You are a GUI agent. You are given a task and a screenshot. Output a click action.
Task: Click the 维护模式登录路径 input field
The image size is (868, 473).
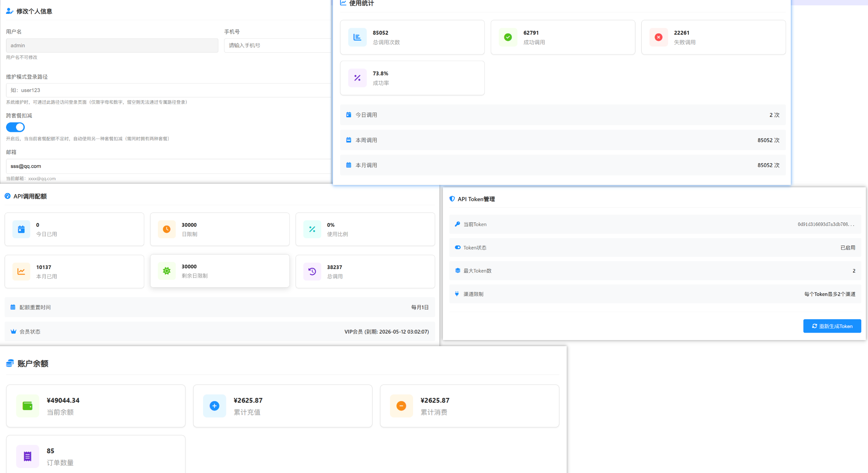pyautogui.click(x=169, y=90)
